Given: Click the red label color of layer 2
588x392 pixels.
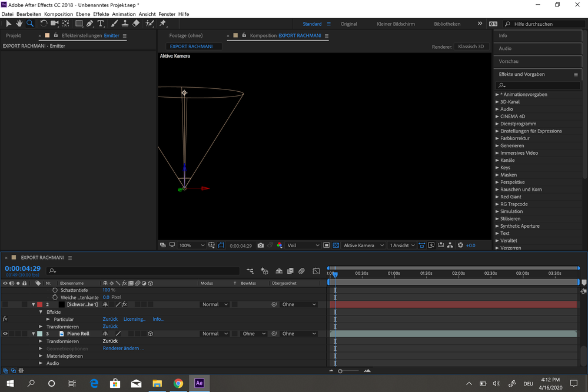Looking at the screenshot, I should [x=39, y=304].
